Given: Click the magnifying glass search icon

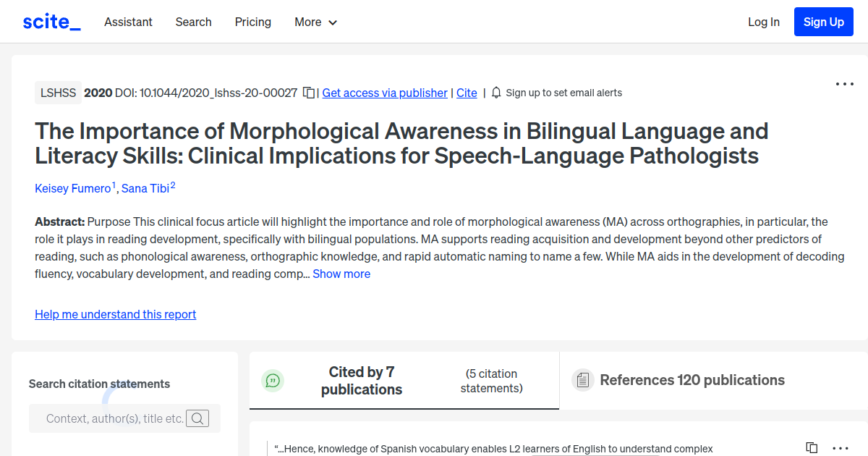Looking at the screenshot, I should pos(197,418).
